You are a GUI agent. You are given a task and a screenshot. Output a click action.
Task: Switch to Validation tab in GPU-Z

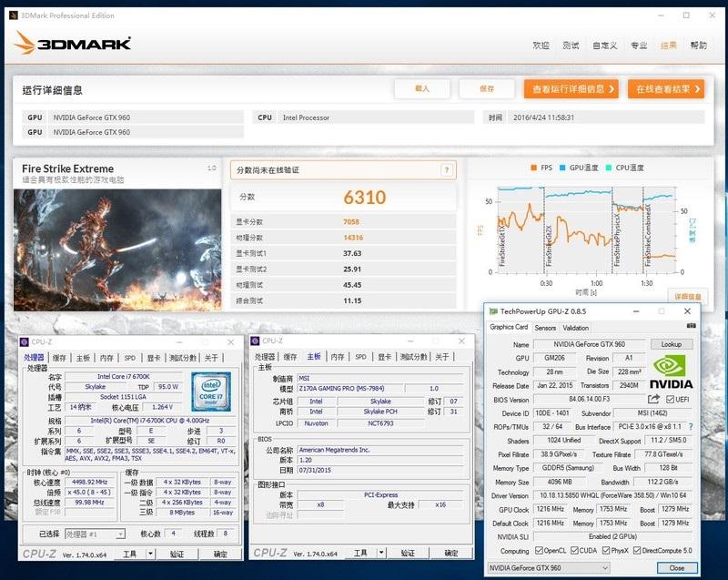pyautogui.click(x=576, y=328)
